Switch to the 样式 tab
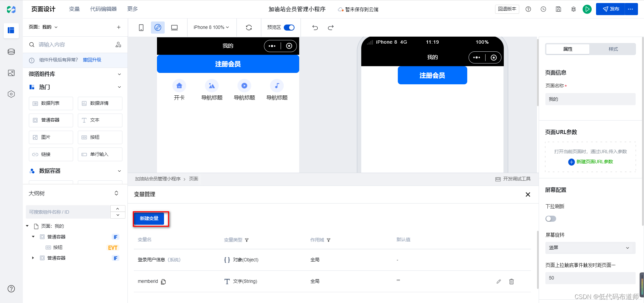The image size is (644, 303). pyautogui.click(x=613, y=49)
